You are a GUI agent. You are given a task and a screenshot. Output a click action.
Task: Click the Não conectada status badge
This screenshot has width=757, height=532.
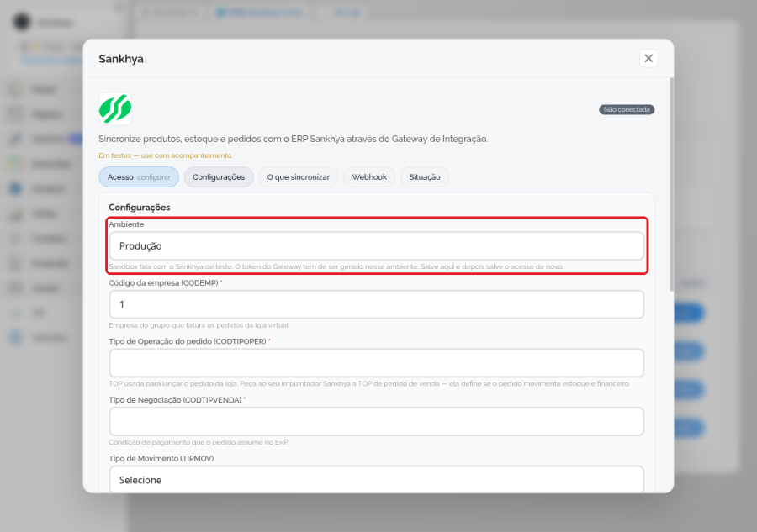point(627,109)
